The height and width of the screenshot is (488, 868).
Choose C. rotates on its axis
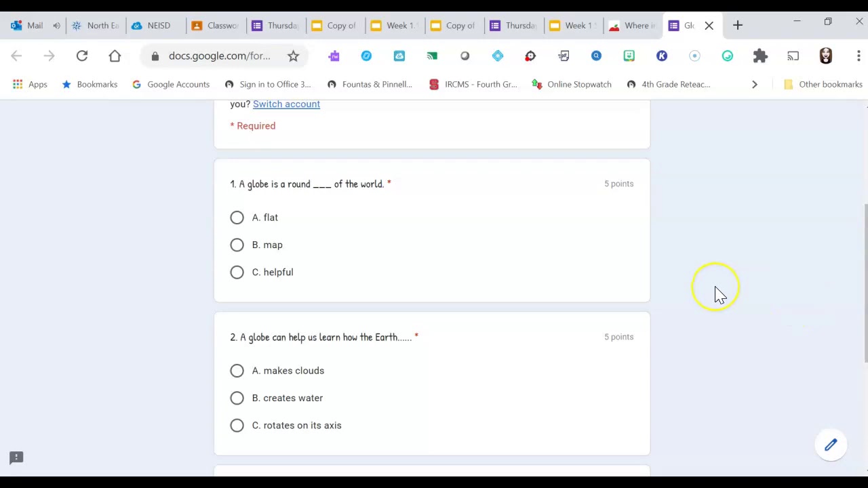click(237, 425)
